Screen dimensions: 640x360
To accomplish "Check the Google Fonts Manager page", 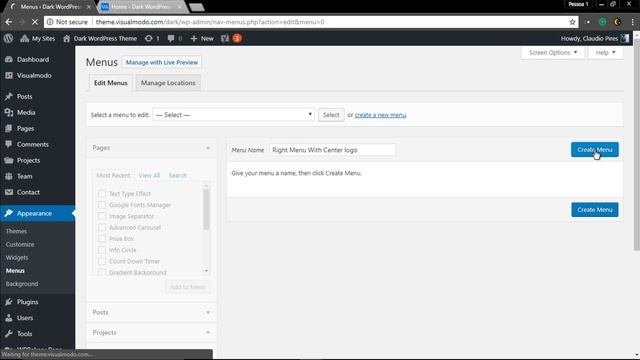I will click(102, 205).
